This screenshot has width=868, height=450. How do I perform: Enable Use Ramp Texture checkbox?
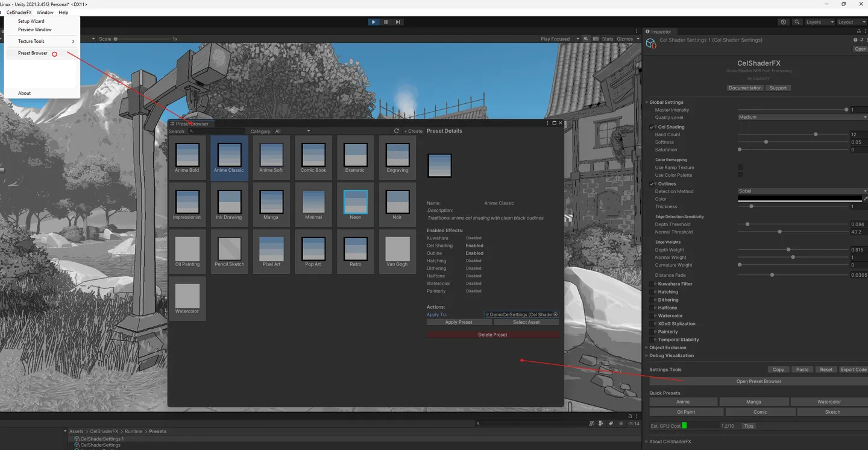coord(741,167)
